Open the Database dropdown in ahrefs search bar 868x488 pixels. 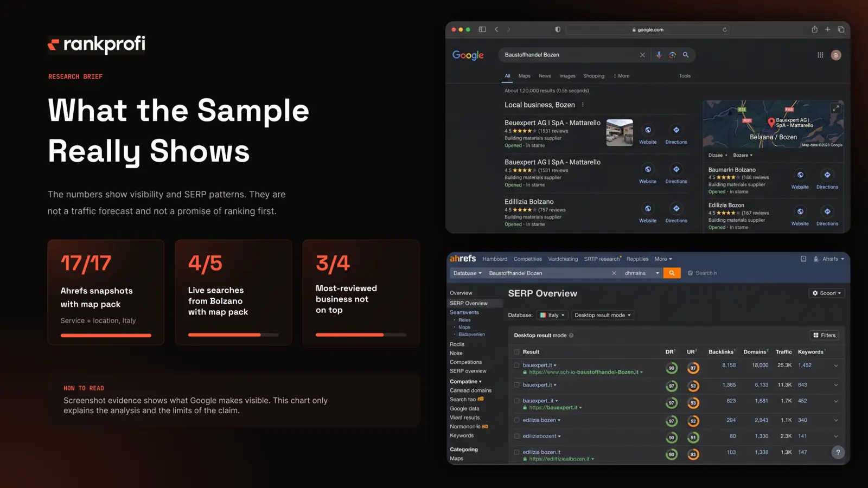(x=468, y=273)
